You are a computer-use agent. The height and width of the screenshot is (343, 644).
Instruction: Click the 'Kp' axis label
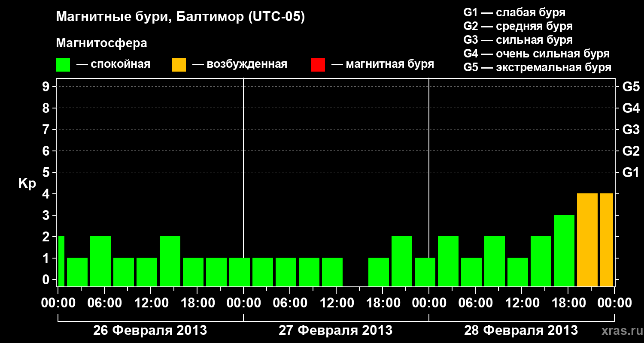click(x=27, y=184)
